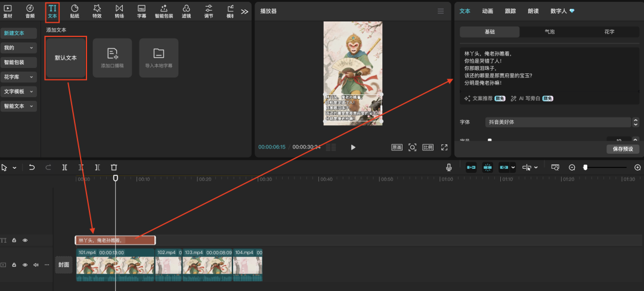
Task: Click the timeline zoom slider handle
Action: (585, 168)
